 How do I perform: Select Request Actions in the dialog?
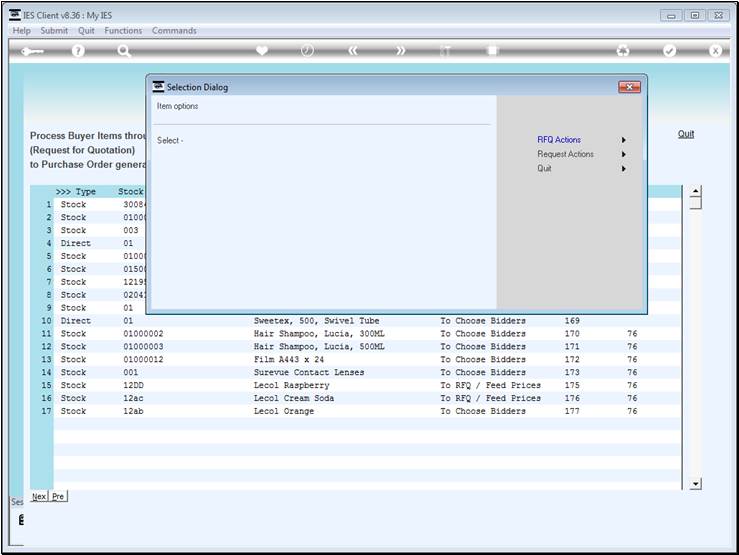pos(565,154)
